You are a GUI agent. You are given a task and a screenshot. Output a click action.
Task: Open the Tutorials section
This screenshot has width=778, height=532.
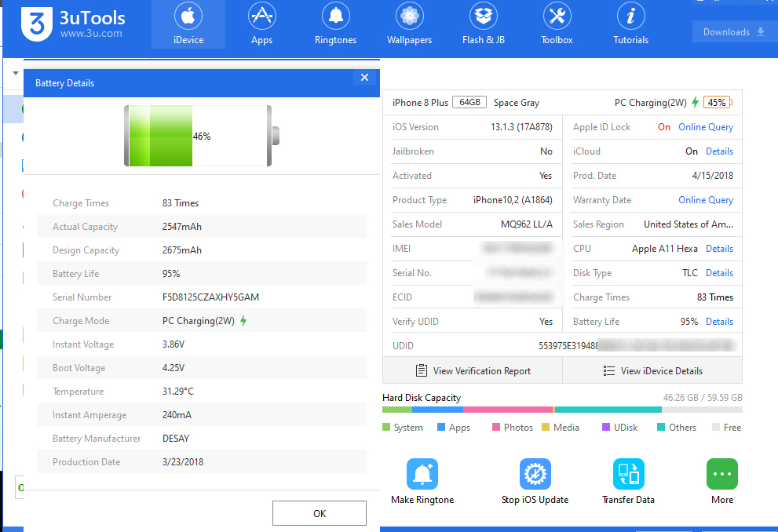(x=630, y=24)
